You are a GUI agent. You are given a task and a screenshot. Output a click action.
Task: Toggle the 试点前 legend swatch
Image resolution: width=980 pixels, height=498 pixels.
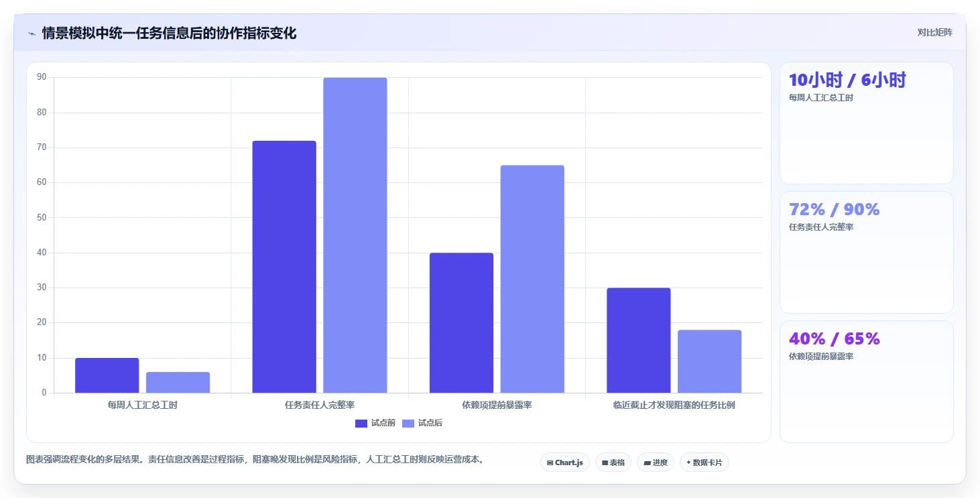(361, 423)
